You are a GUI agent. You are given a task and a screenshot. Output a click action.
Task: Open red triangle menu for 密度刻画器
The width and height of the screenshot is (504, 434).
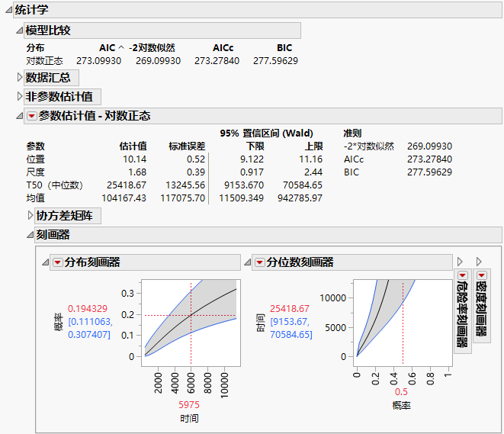point(481,275)
